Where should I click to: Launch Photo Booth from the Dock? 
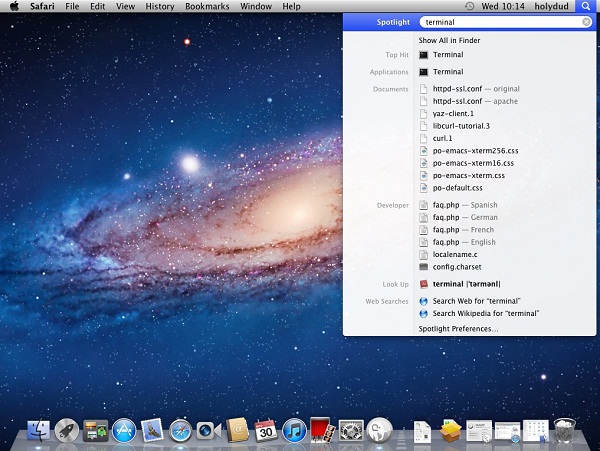click(321, 430)
